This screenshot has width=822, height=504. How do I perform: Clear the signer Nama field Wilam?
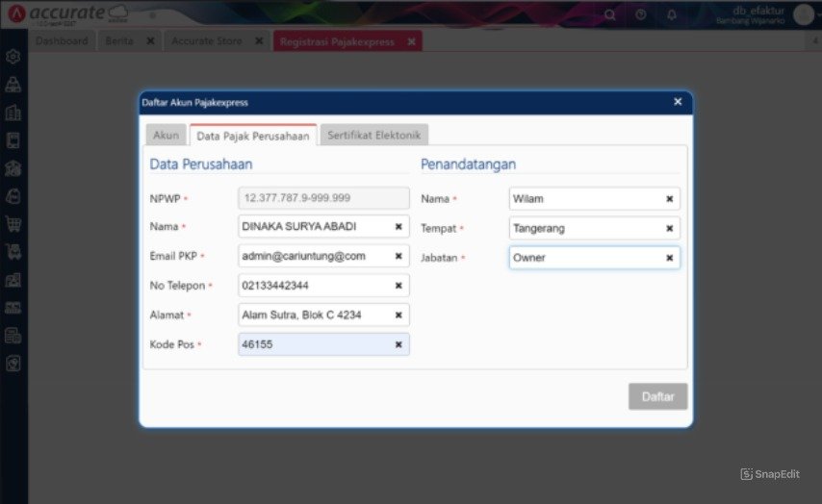point(670,198)
